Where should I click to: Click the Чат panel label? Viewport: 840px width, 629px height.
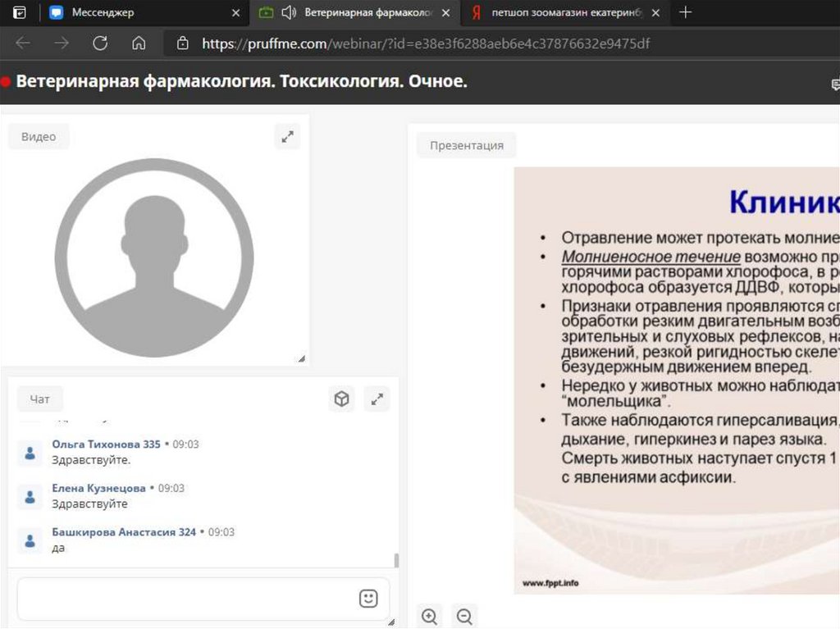(39, 399)
